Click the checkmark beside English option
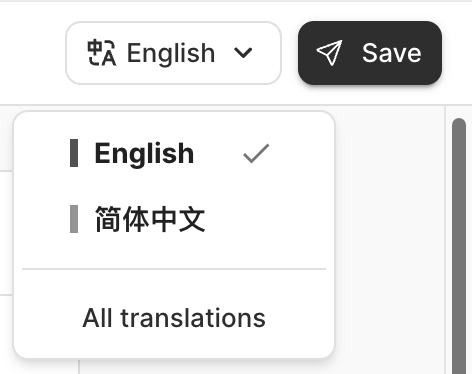Screen dimensions: 472x374 pos(256,153)
